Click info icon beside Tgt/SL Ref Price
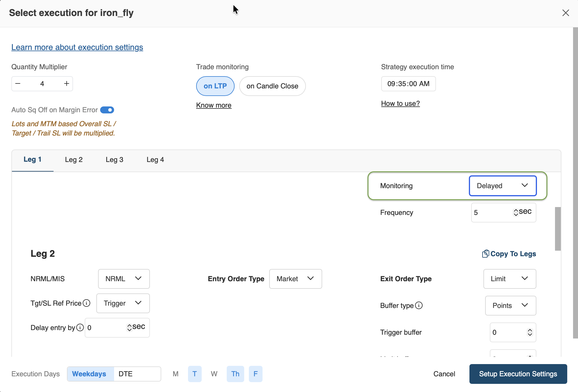This screenshot has height=392, width=578. [86, 303]
